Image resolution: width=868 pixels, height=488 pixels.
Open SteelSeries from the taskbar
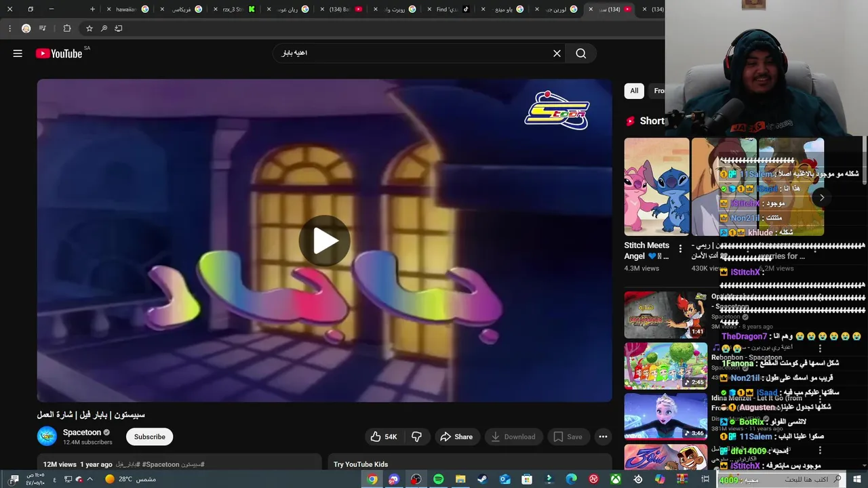pyautogui.click(x=638, y=479)
